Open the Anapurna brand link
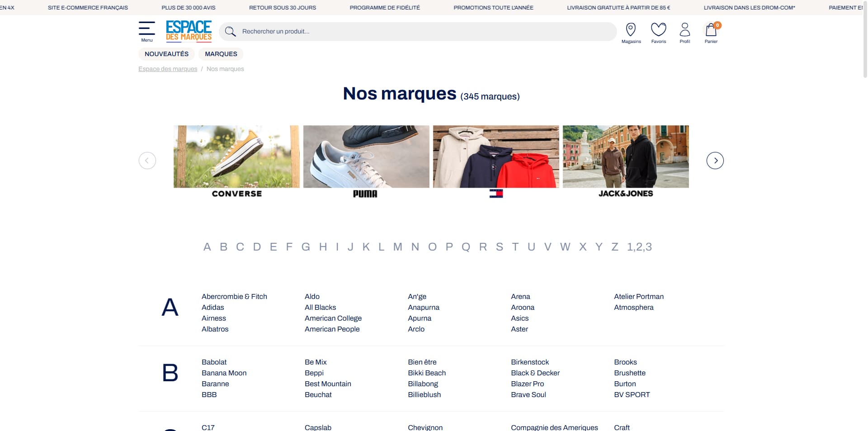 (424, 308)
